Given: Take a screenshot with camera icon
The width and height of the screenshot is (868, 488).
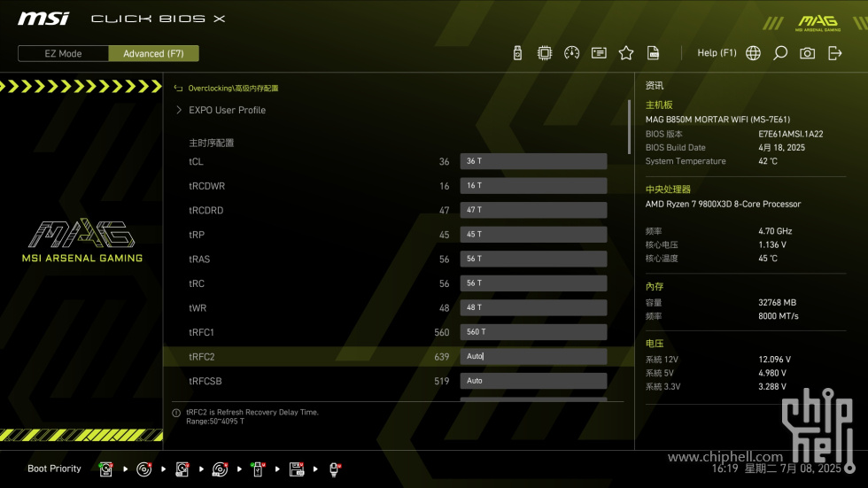Looking at the screenshot, I should [x=807, y=53].
